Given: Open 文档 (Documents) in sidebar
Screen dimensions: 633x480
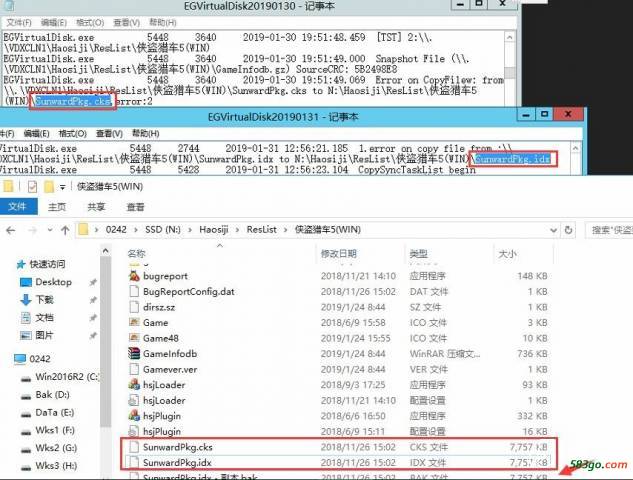Looking at the screenshot, I should click(44, 317).
